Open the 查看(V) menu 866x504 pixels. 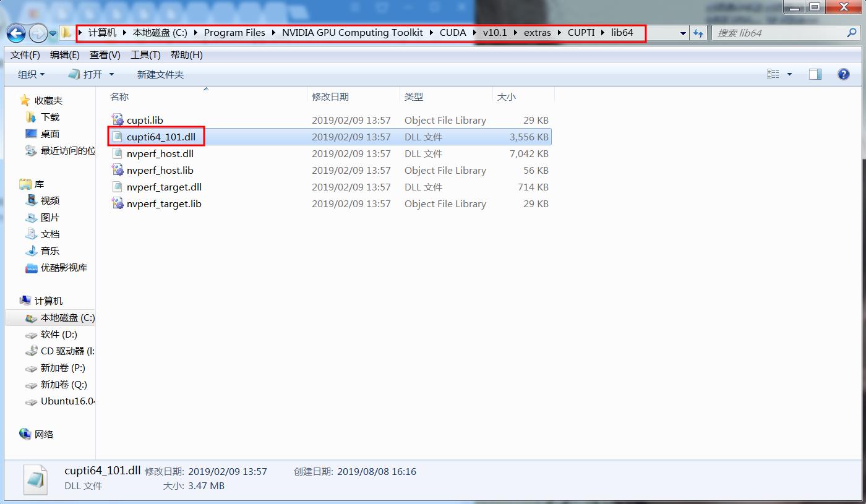click(105, 55)
